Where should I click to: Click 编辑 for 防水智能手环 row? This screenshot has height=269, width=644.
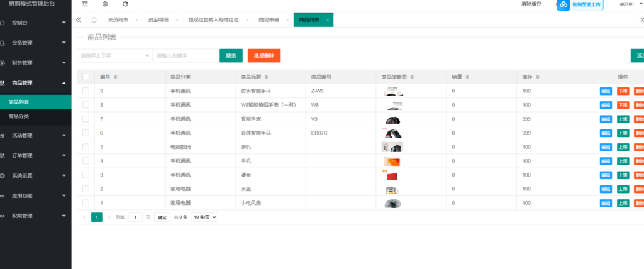click(x=606, y=91)
